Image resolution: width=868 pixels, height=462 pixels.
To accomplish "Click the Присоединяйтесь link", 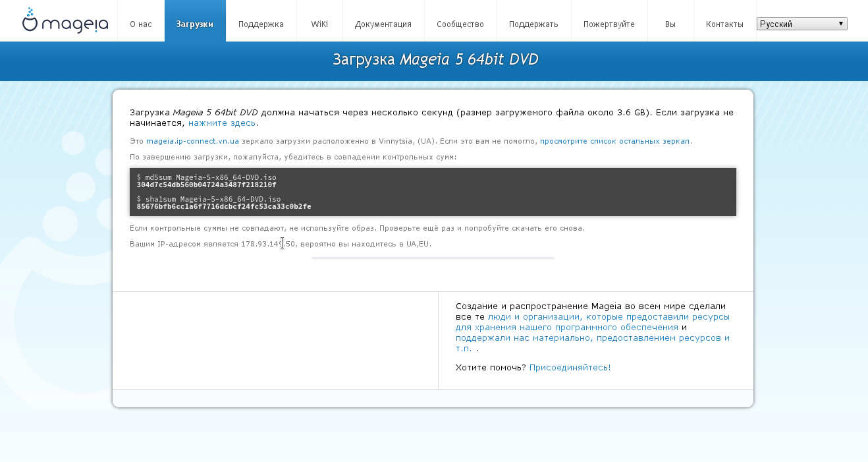I will 570,367.
